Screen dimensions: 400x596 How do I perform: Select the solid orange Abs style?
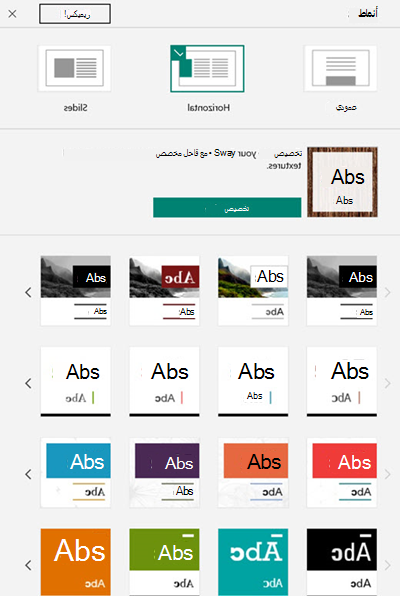(76, 562)
